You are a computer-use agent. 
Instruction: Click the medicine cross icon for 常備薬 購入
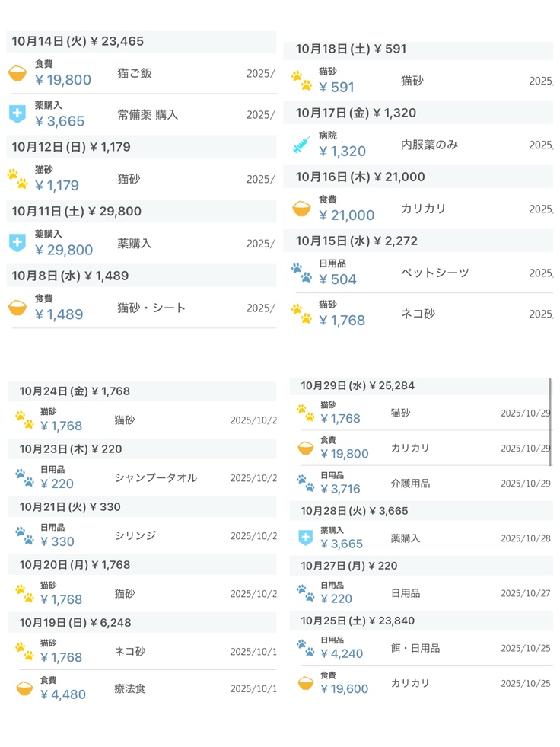(x=17, y=114)
